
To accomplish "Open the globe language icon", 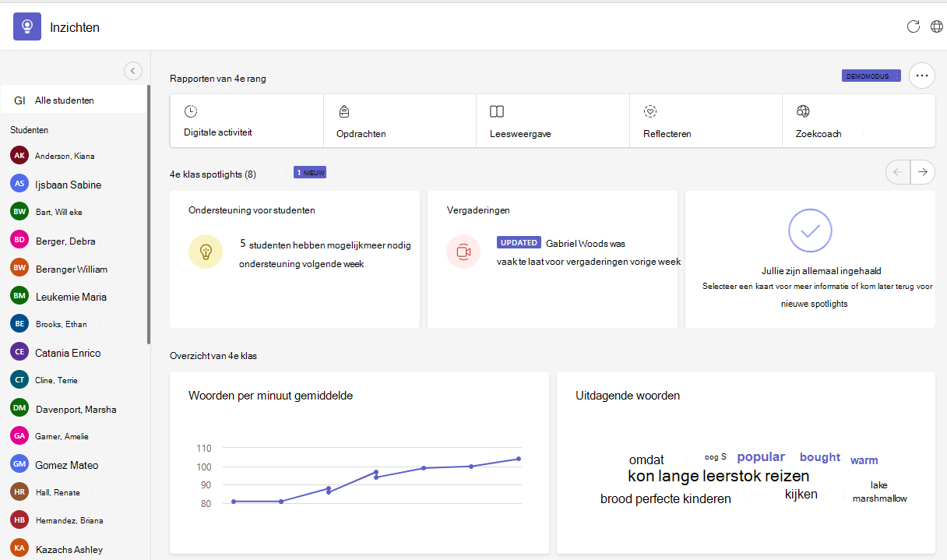I will coord(937,26).
